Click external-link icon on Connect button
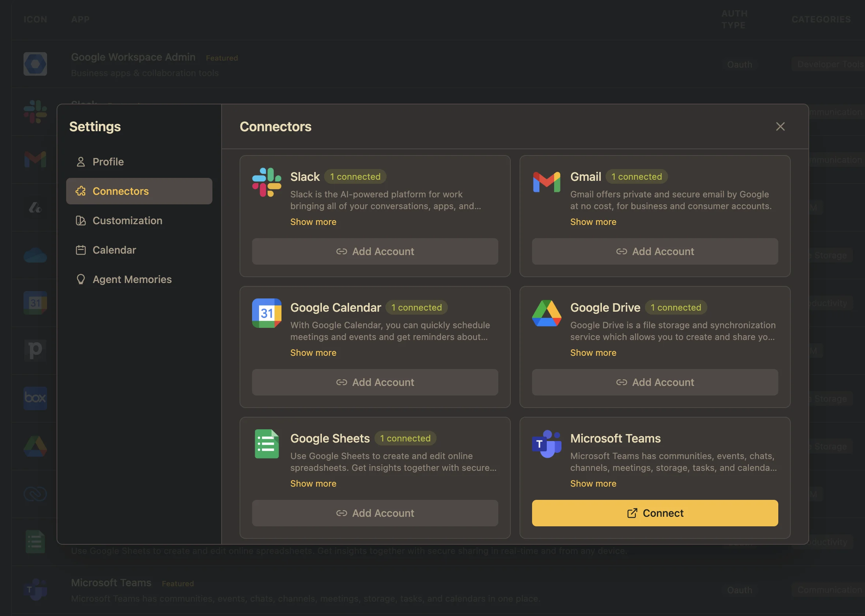The image size is (865, 616). tap(632, 513)
